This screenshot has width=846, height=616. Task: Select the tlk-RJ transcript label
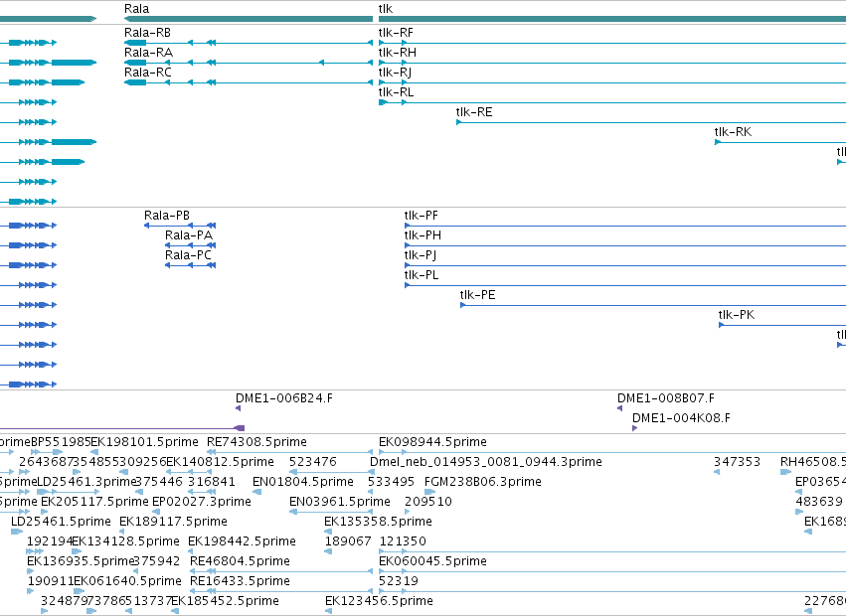pos(395,73)
